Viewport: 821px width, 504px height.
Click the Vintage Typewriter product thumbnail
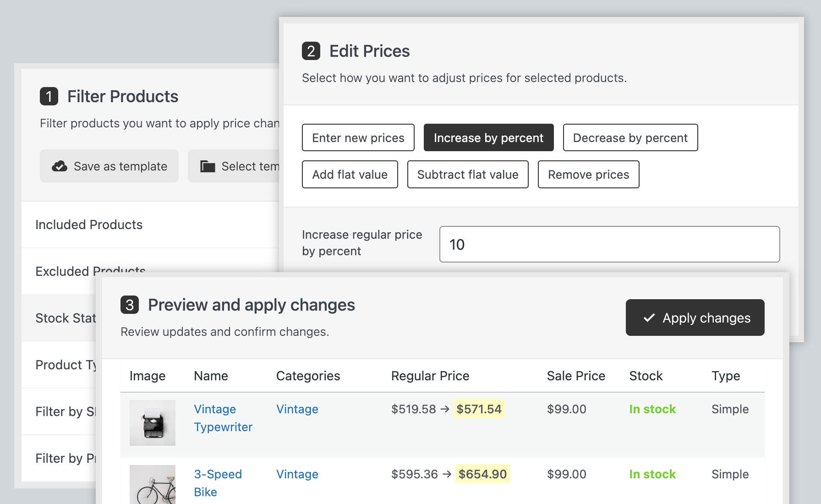pos(153,422)
